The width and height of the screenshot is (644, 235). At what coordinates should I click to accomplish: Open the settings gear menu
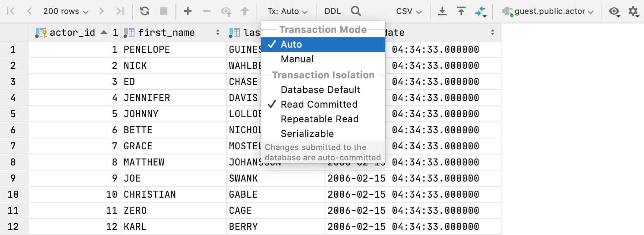point(633,11)
